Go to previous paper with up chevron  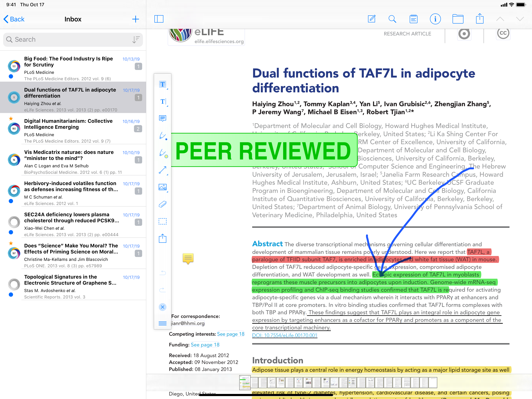[x=500, y=19]
